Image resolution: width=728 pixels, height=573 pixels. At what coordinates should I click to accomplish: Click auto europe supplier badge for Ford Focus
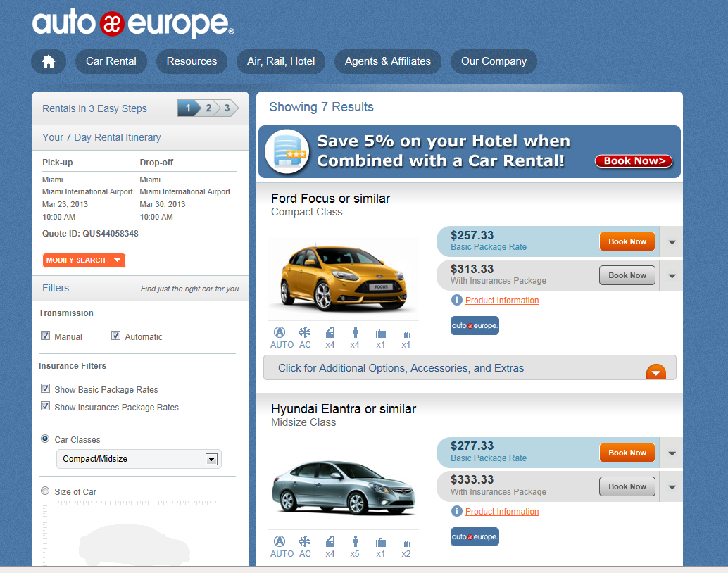click(475, 325)
